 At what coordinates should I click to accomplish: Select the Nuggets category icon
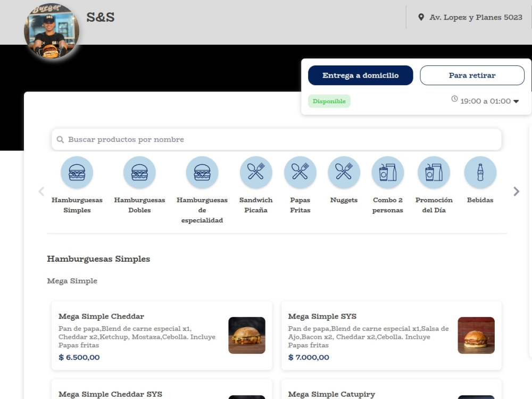click(344, 172)
